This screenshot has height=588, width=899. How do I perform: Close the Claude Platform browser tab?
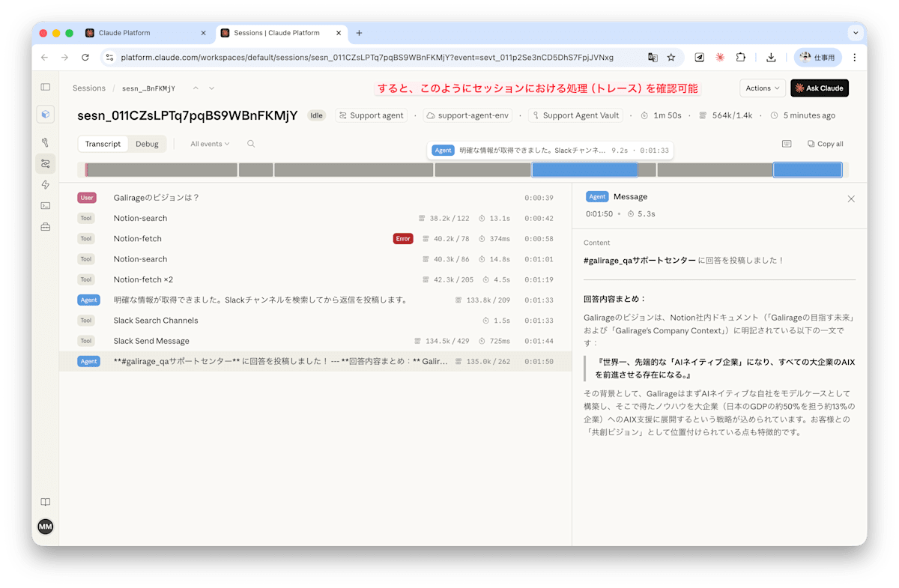click(x=203, y=33)
